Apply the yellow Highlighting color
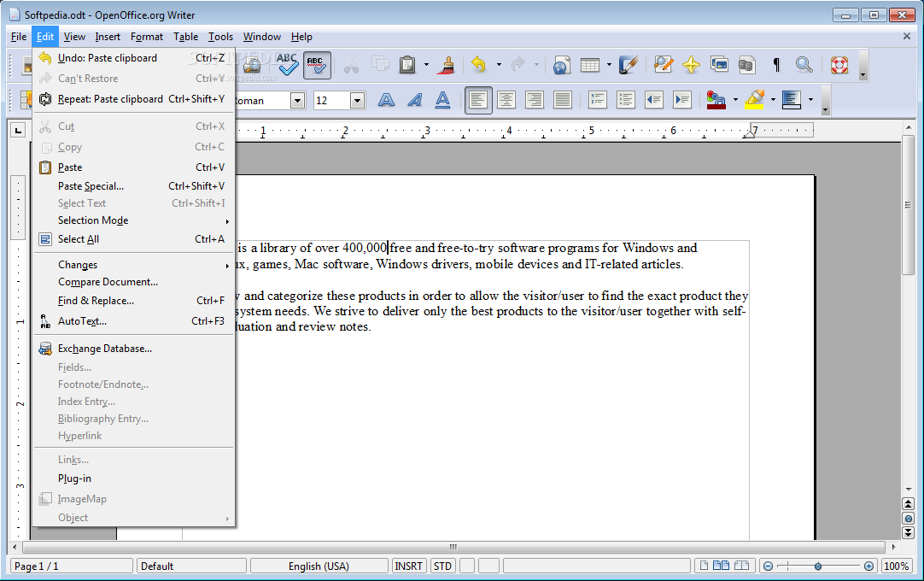This screenshot has height=581, width=924. [x=754, y=100]
